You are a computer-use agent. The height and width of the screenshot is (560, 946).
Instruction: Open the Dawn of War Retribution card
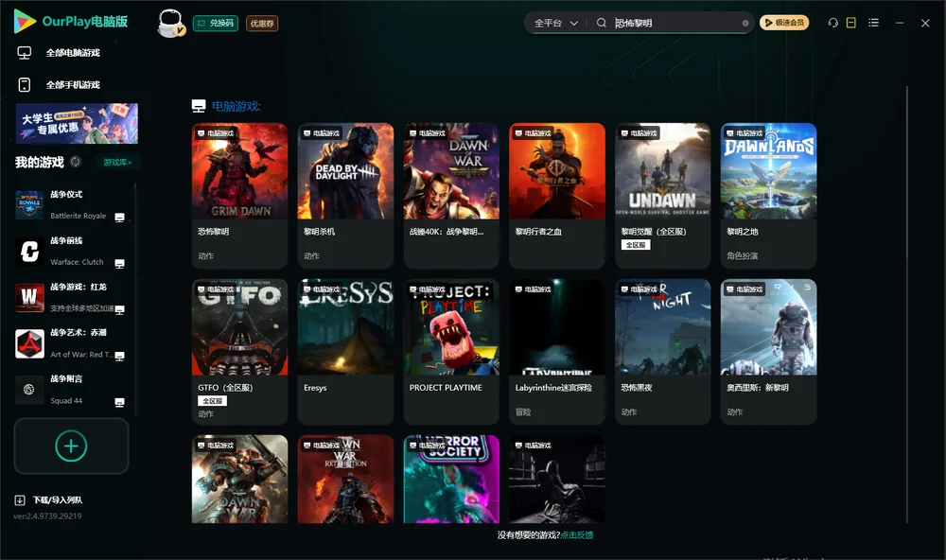click(345, 480)
